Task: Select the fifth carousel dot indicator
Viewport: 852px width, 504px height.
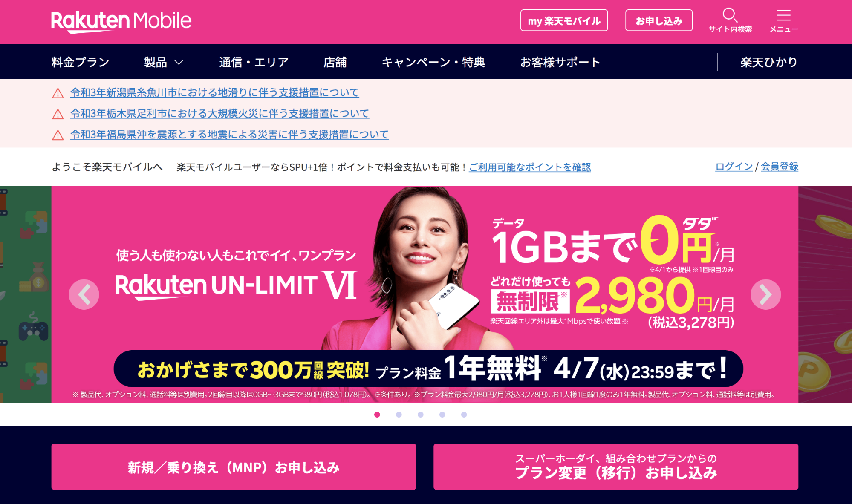Action: (464, 415)
